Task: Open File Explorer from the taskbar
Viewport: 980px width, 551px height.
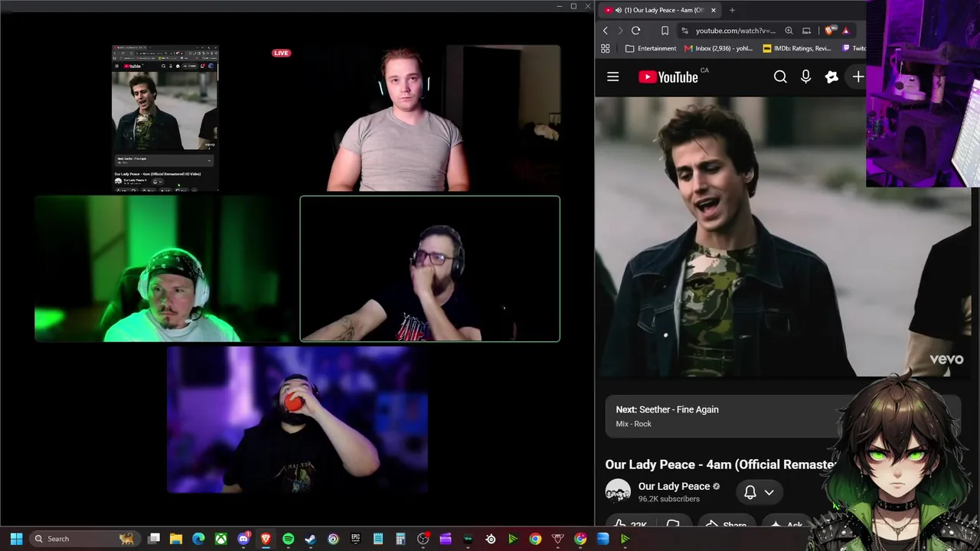Action: click(x=176, y=539)
